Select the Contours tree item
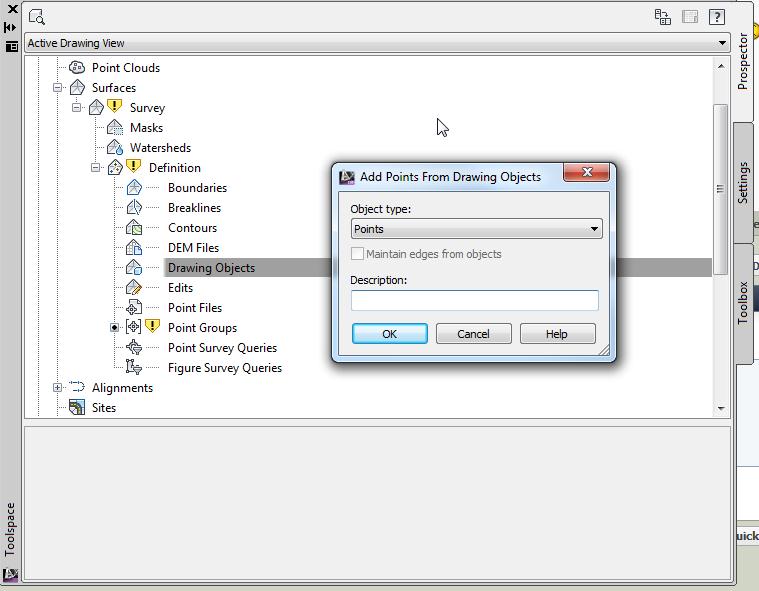Image resolution: width=759 pixels, height=591 pixels. point(193,227)
